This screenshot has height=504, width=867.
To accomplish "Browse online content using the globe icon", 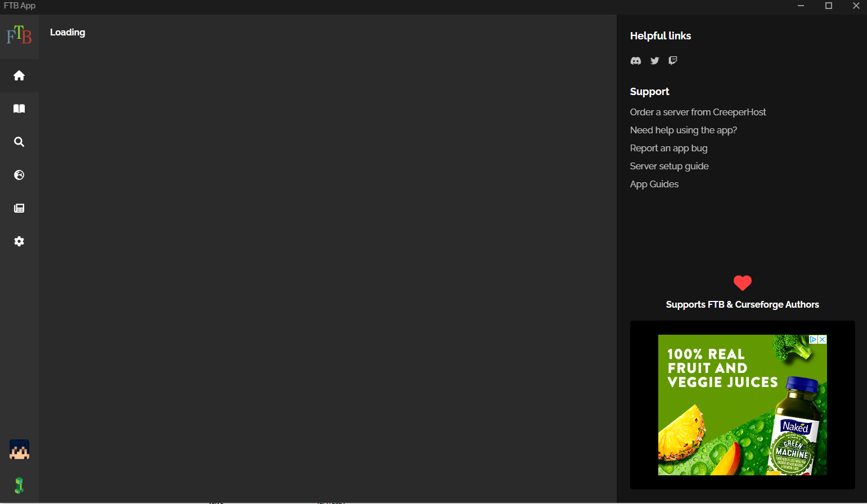I will coord(19,175).
